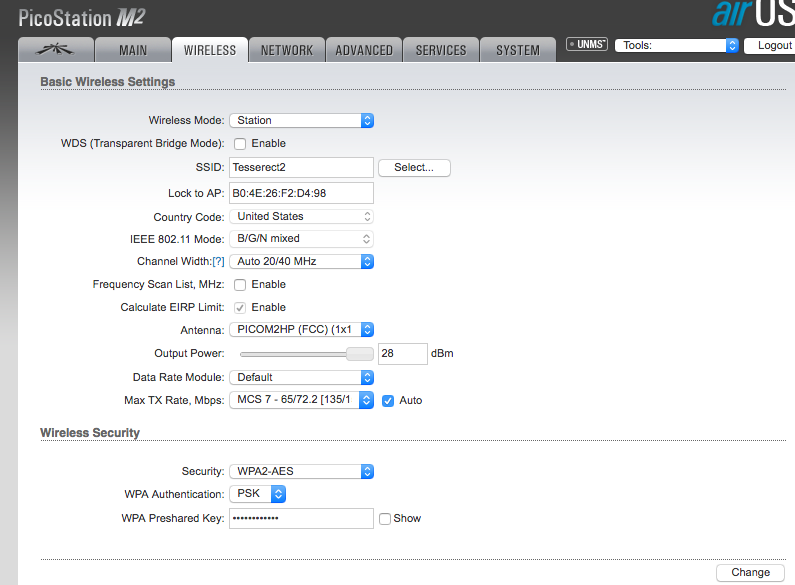Enable the Frequency Scan List checkbox
The height and width of the screenshot is (585, 795).
click(240, 284)
